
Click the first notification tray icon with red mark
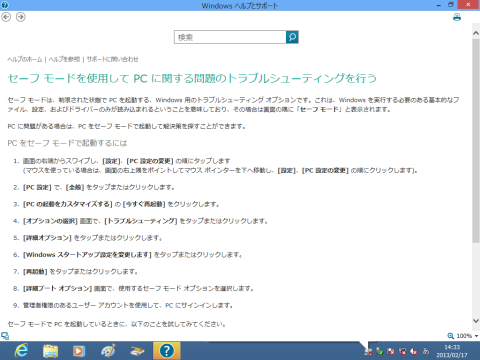[368, 351]
